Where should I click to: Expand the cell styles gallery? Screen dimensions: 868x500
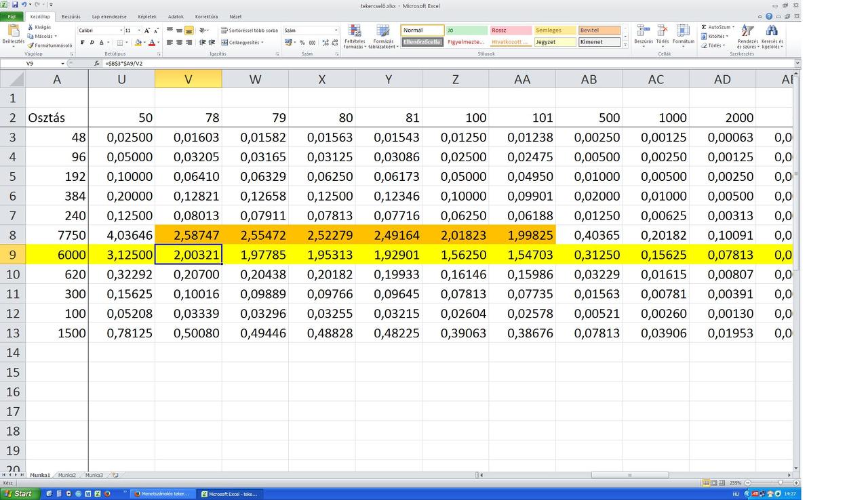(x=625, y=45)
